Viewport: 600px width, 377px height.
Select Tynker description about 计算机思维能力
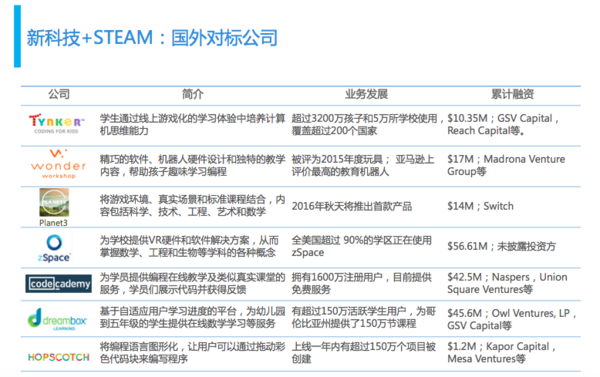coord(192,124)
